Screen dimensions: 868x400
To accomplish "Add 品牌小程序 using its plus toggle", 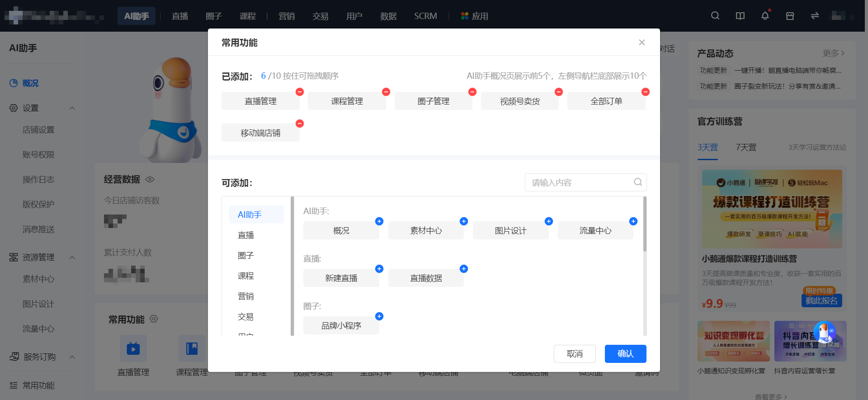I will pyautogui.click(x=379, y=316).
